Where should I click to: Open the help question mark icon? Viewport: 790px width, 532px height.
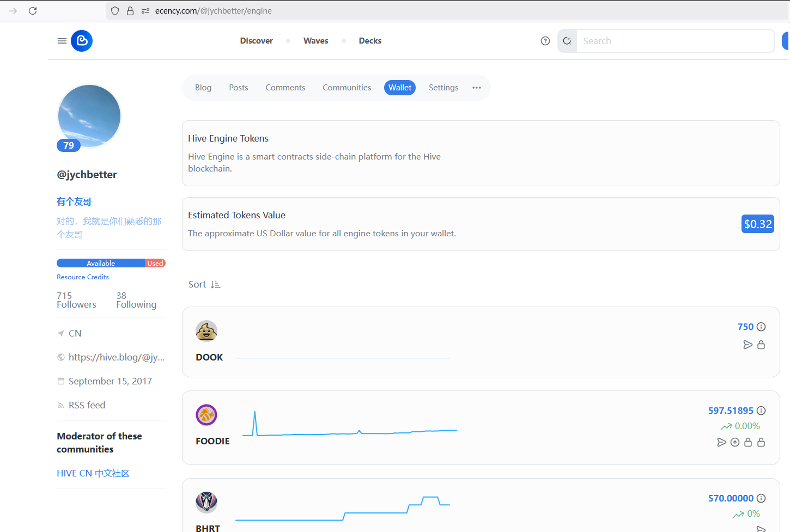click(x=545, y=41)
